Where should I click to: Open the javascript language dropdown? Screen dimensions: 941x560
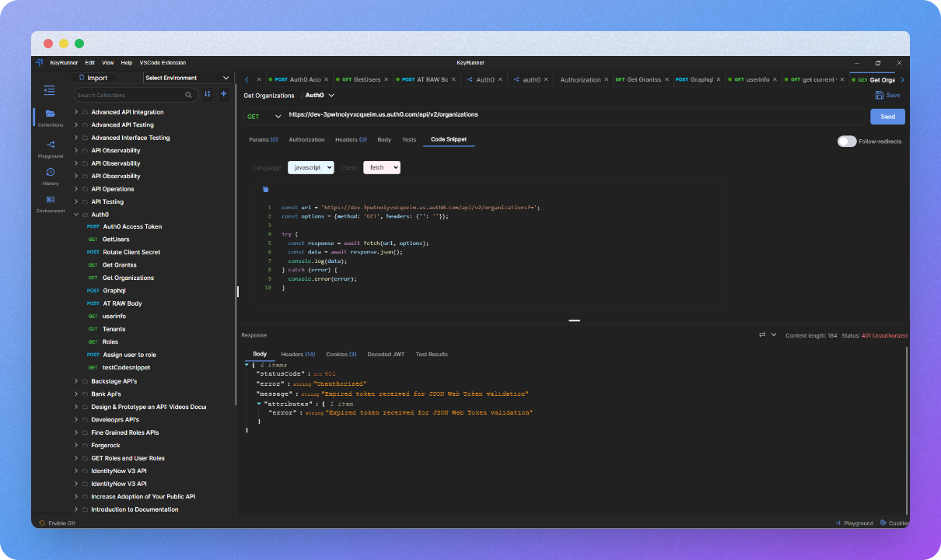click(311, 167)
